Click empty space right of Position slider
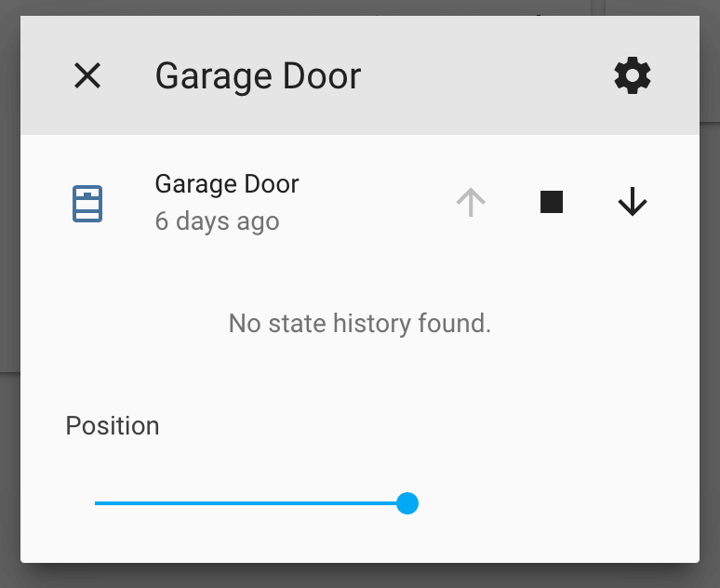The width and height of the screenshot is (720, 588). [558, 503]
